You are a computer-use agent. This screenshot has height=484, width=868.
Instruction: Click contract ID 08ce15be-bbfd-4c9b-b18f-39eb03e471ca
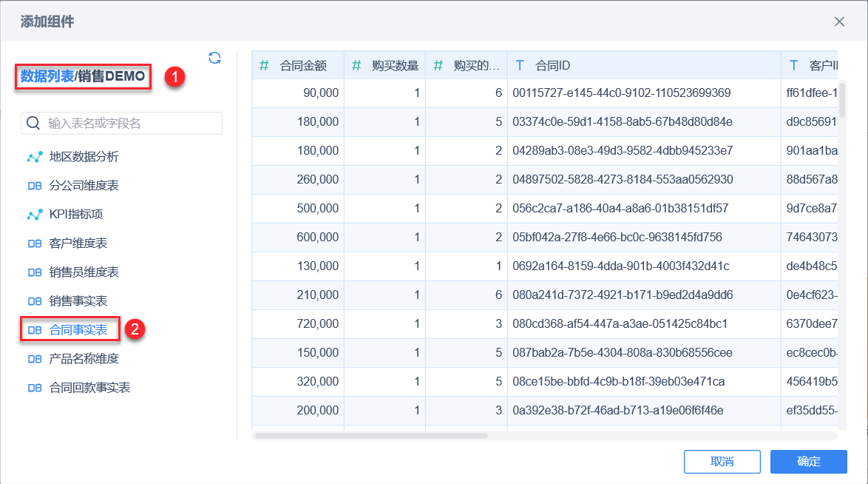[619, 381]
